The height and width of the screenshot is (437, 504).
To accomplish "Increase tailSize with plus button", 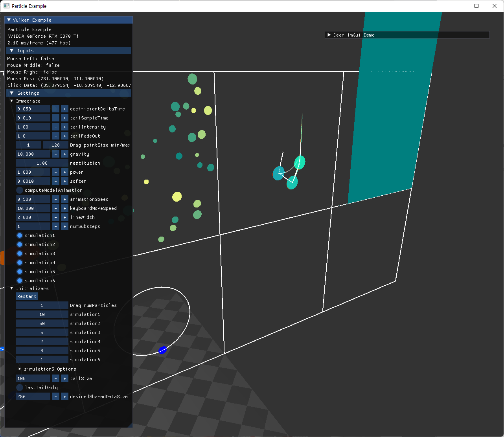I will click(64, 378).
